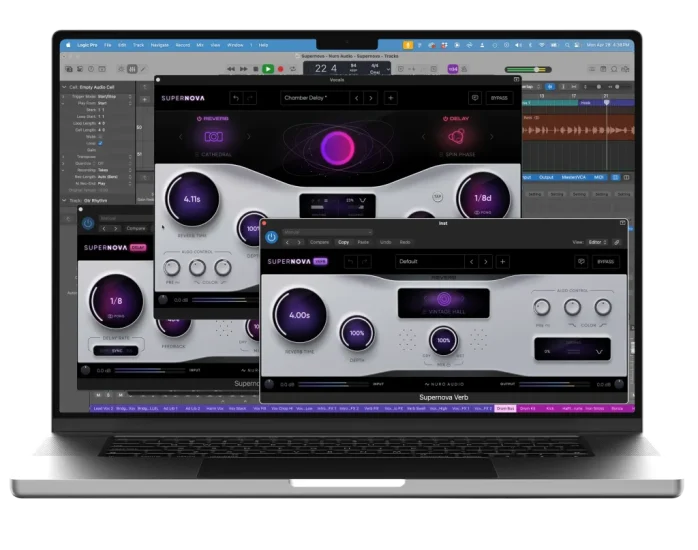This screenshot has height=550, width=698.
Task: Select next reverb type arrow beside Cathedral
Action: tap(248, 137)
